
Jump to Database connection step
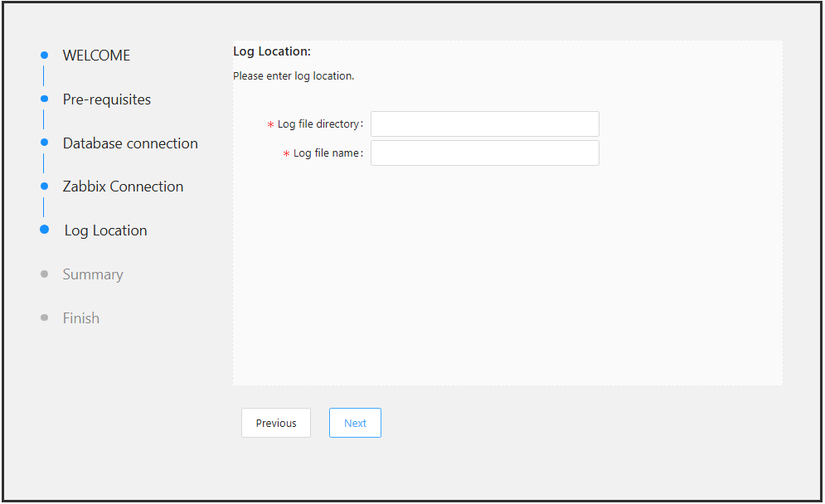pyautogui.click(x=130, y=143)
